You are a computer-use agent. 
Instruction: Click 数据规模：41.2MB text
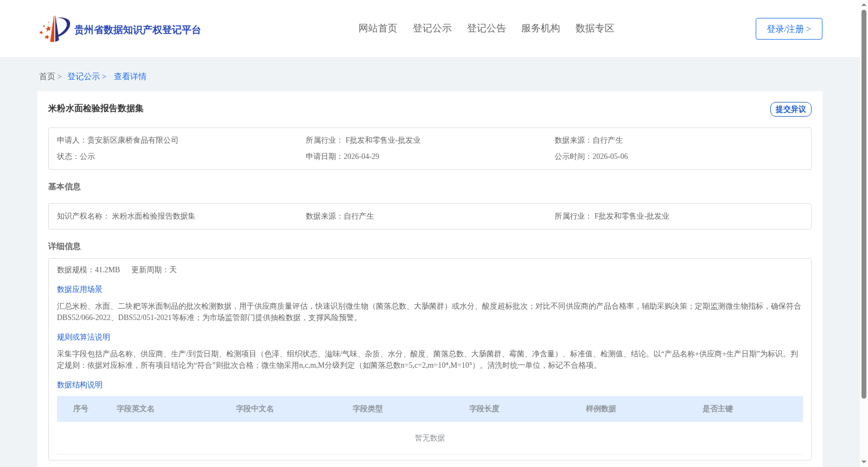88,270
